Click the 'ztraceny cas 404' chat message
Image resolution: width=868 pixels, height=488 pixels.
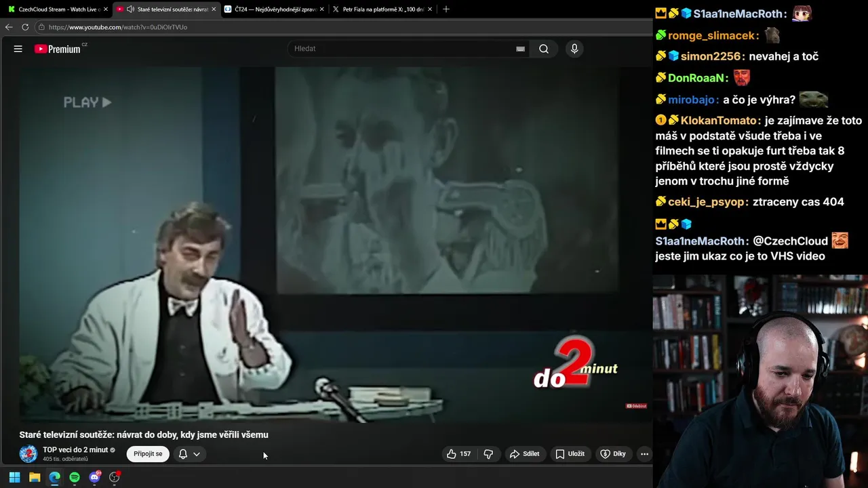tap(798, 202)
